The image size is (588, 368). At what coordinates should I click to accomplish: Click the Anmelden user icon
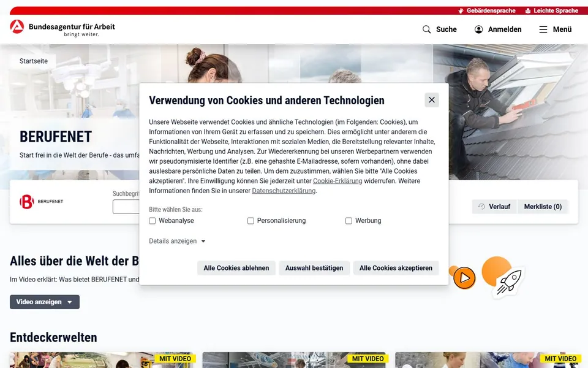click(478, 29)
